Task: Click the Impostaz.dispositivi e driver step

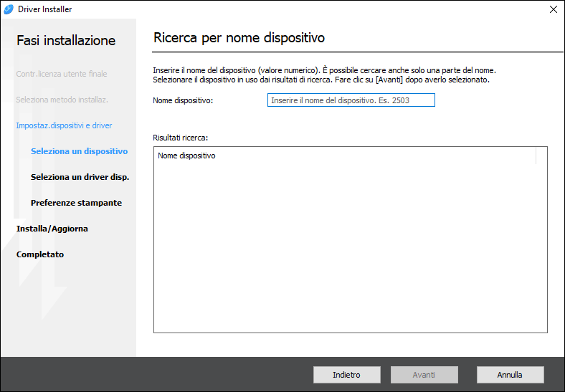Action: (x=64, y=125)
